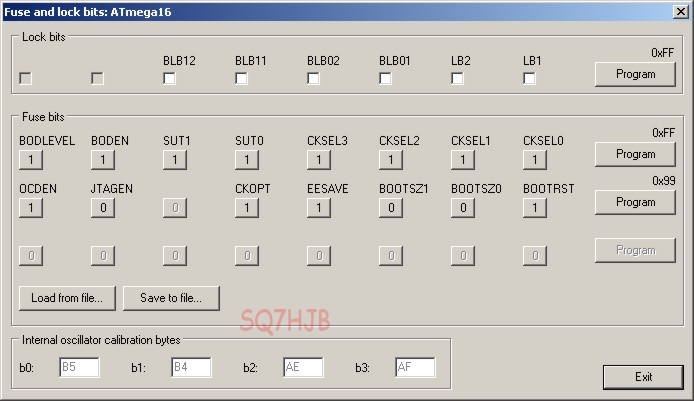Select the b2 calibration byte field
The image size is (694, 401).
pyautogui.click(x=303, y=367)
